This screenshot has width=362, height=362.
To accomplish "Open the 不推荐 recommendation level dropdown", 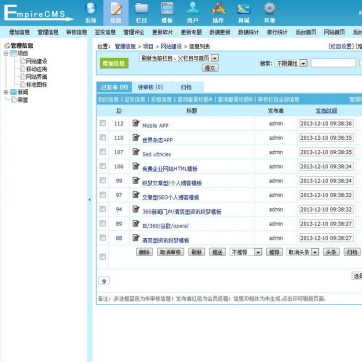I will (246, 252).
